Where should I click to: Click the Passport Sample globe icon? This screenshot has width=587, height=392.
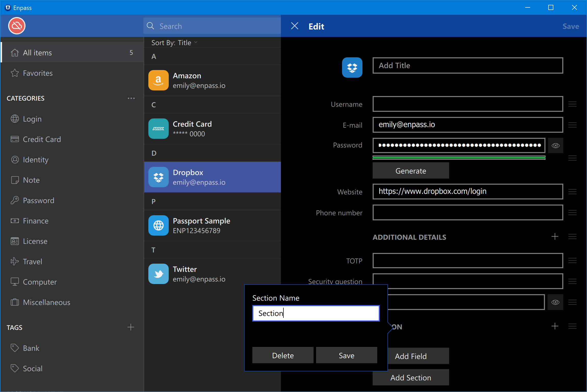pos(158,225)
